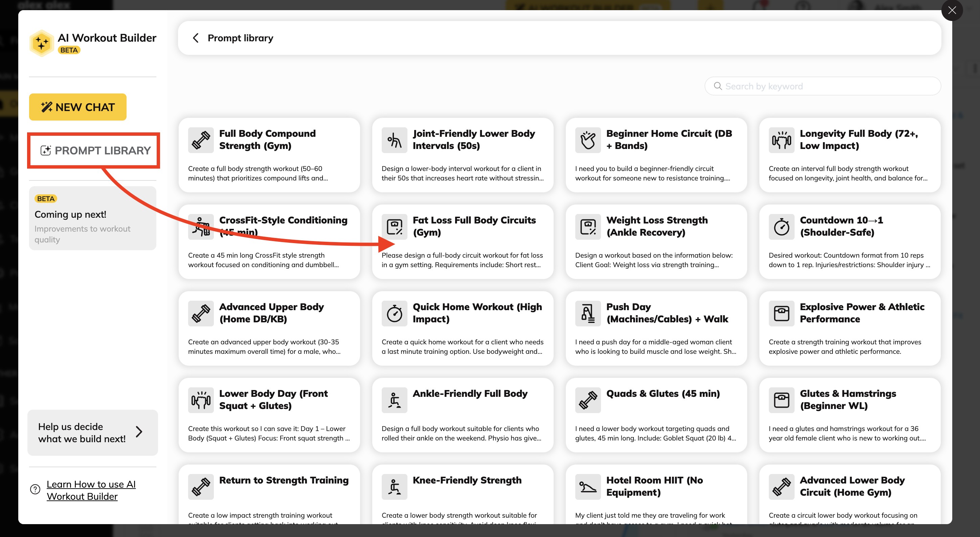Click the push-up icon on Hotel Room HIIT
This screenshot has width=980, height=537.
tap(588, 487)
